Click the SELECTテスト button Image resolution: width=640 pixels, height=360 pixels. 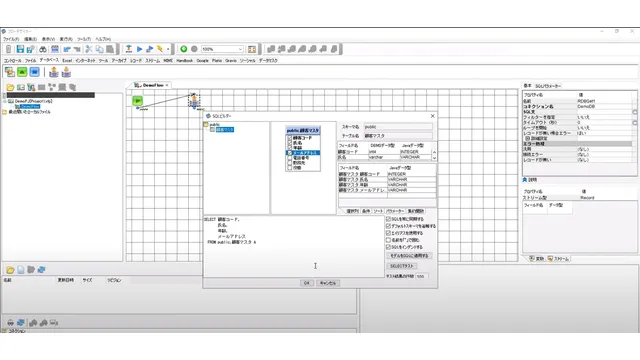[402, 266]
